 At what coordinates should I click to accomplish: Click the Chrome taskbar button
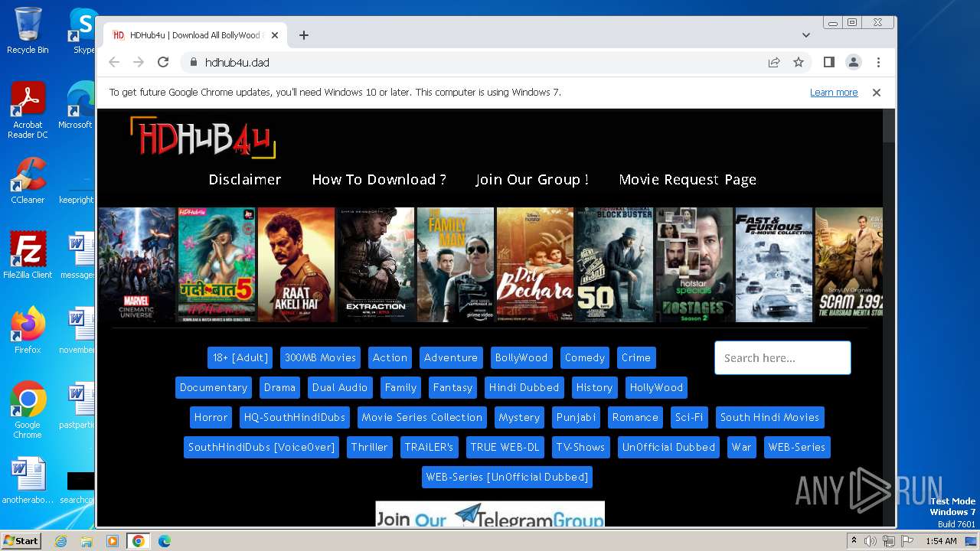[x=139, y=541]
